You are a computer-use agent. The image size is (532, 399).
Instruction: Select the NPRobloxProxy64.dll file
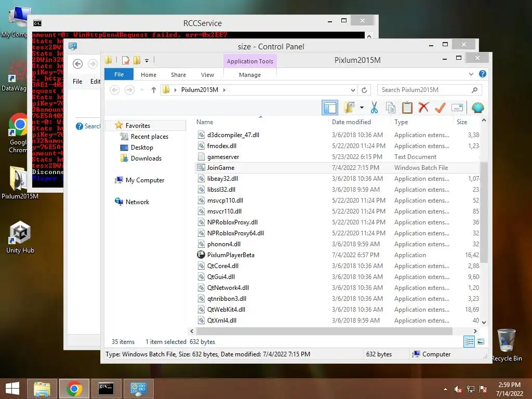tap(338, 233)
